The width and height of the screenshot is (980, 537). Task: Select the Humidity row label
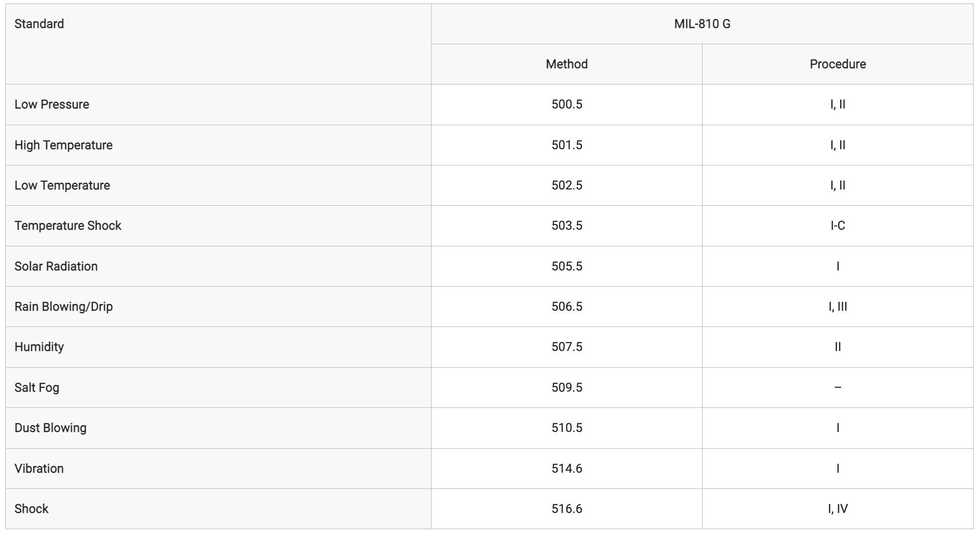click(39, 347)
